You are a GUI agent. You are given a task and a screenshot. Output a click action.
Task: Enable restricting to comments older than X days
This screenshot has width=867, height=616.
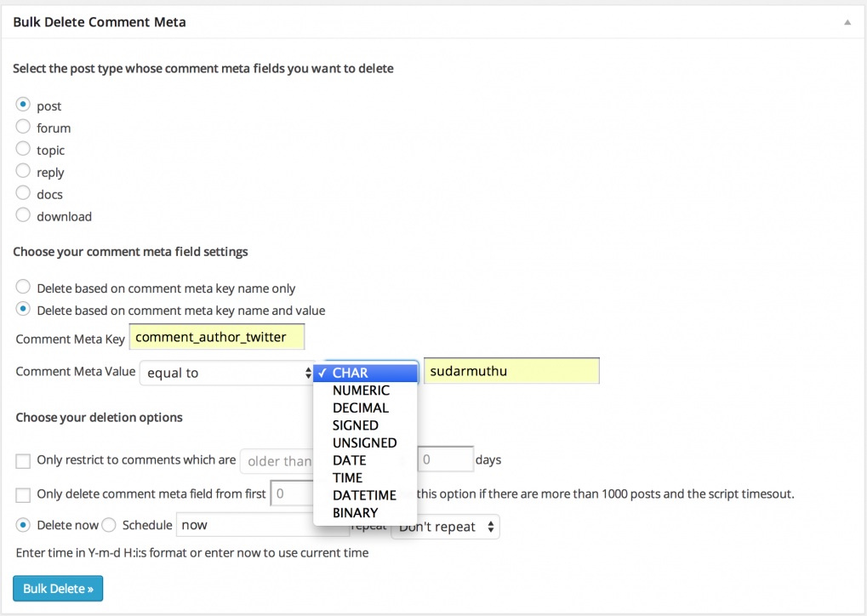tap(22, 460)
